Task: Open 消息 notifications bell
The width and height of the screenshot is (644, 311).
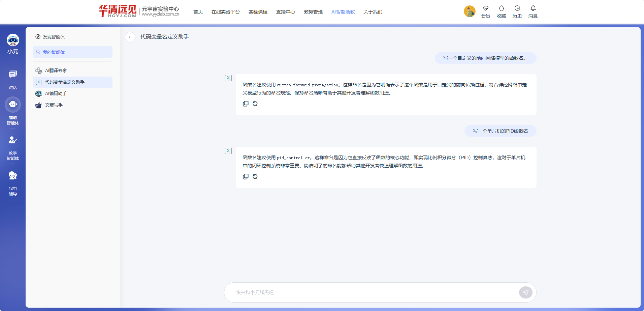Action: point(533,11)
